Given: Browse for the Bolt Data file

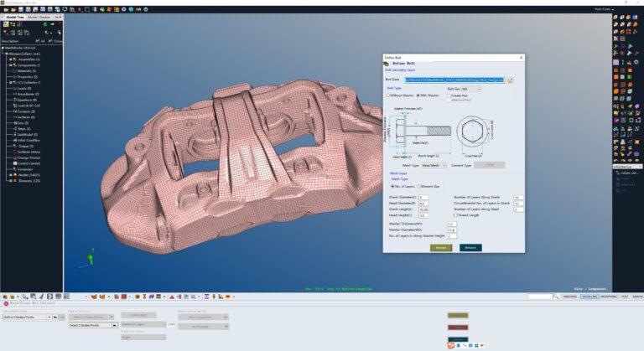Looking at the screenshot, I should pos(510,80).
